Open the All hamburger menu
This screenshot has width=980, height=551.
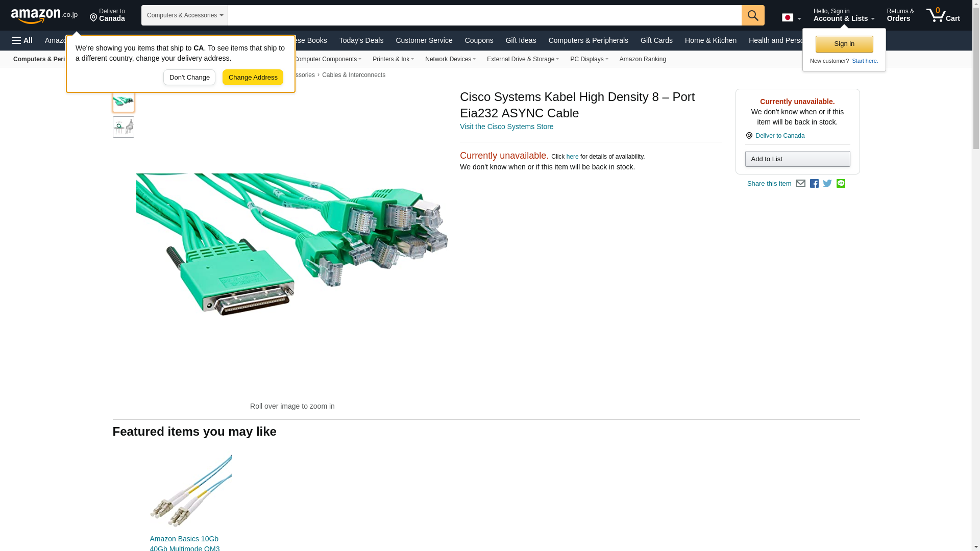coord(22,40)
